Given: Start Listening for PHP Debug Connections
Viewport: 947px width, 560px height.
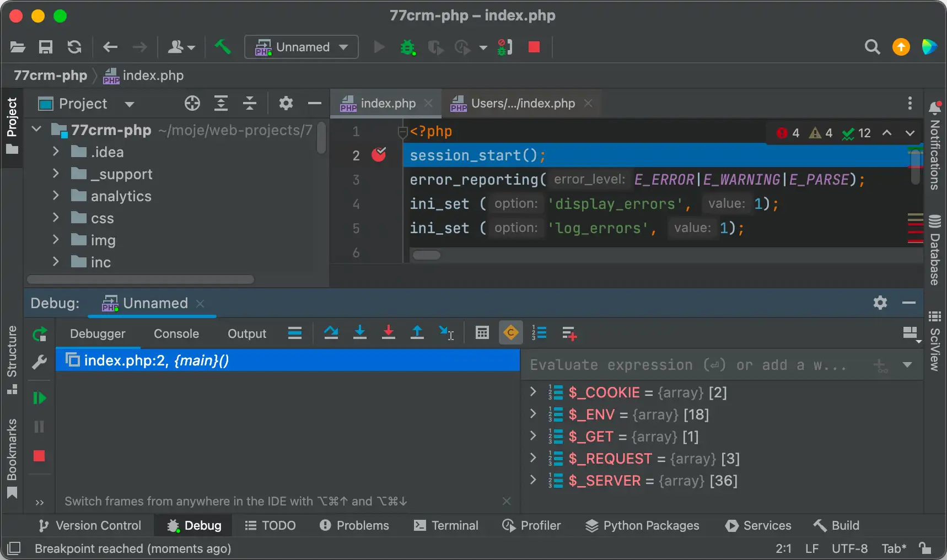Looking at the screenshot, I should (x=503, y=47).
